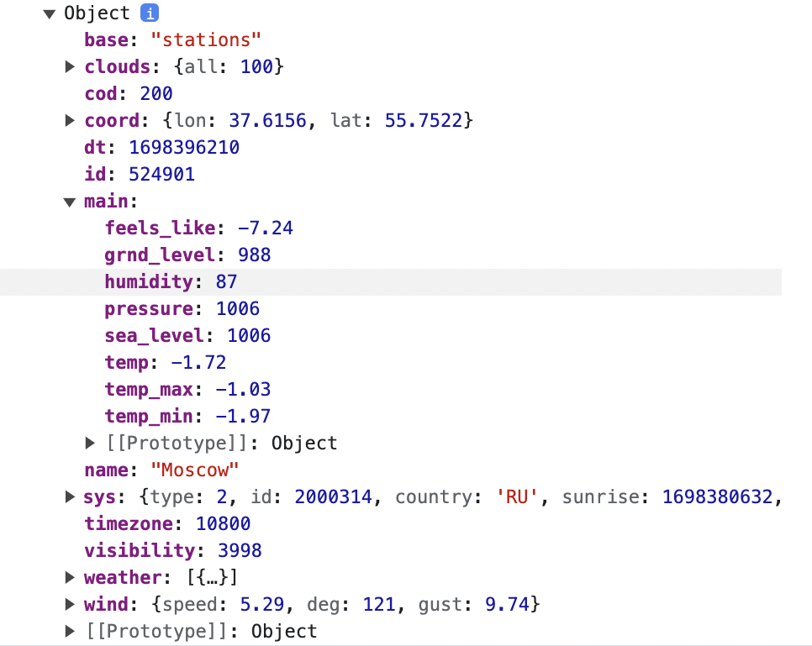Expand the wind property
The height and width of the screenshot is (646, 812).
(x=70, y=604)
